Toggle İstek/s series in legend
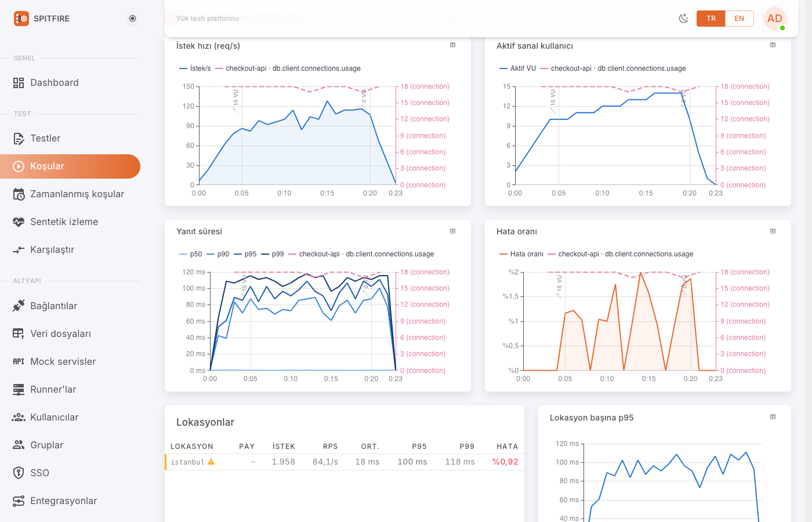This screenshot has width=812, height=522. (x=195, y=68)
